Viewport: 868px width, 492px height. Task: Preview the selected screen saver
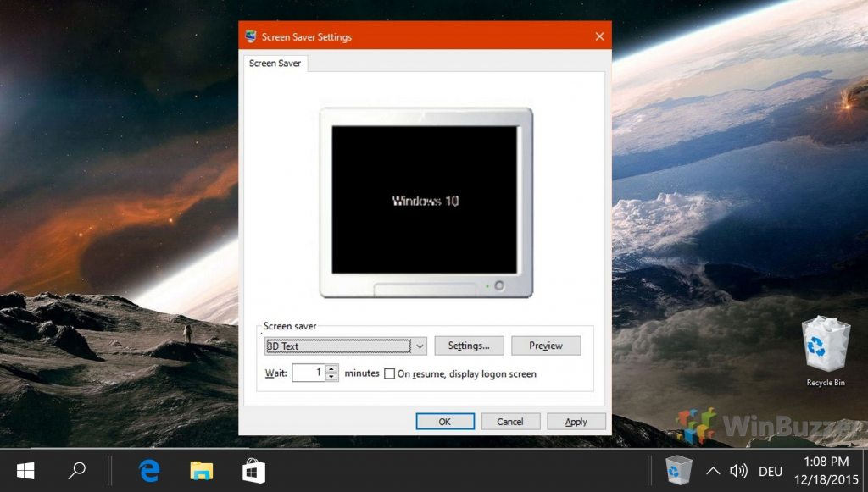coord(546,346)
